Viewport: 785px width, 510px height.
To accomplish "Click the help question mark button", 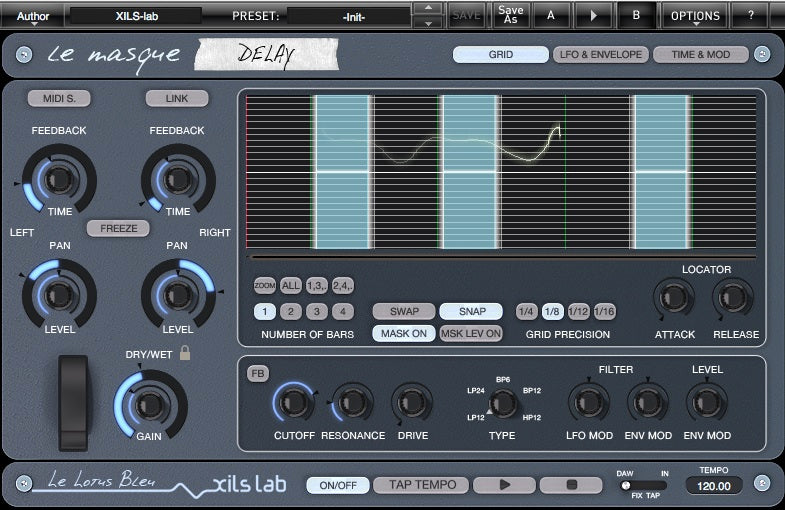I will (750, 15).
